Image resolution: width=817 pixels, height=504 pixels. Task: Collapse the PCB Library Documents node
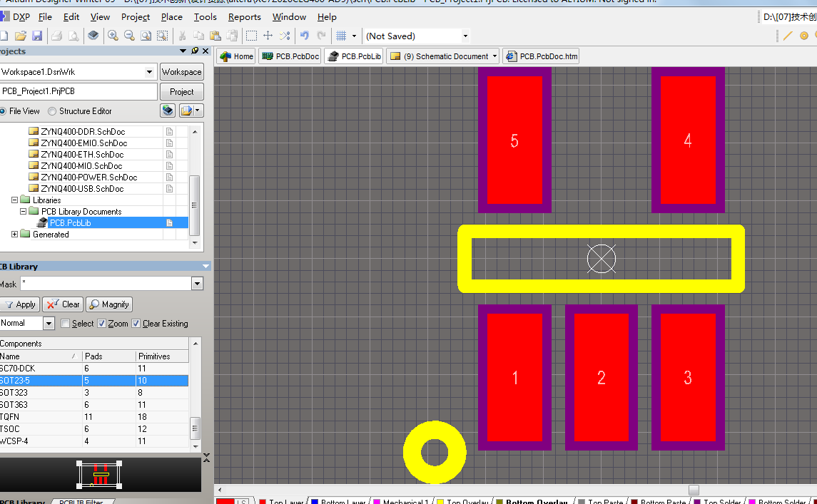23,212
